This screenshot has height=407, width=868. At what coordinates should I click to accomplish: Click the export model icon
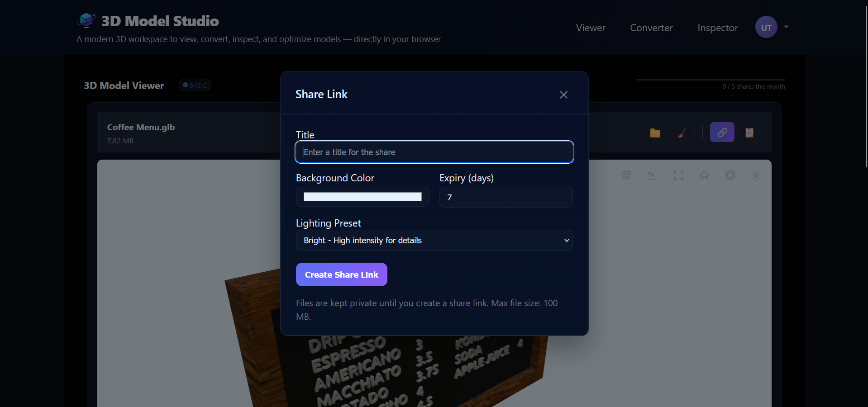[652, 175]
